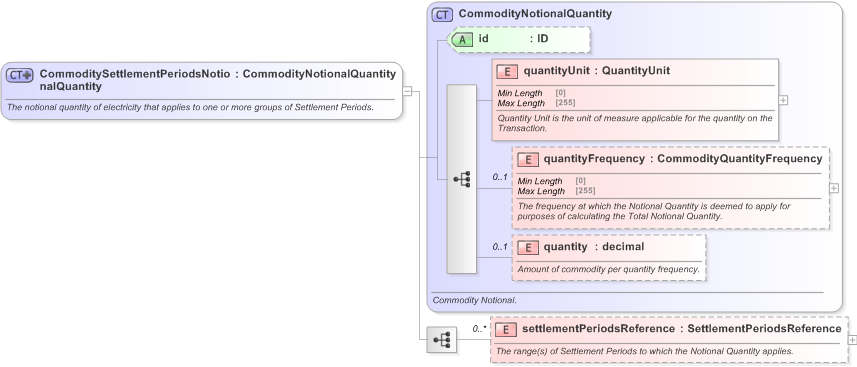
Task: Click the E icon of quantityFrequency element
Action: click(527, 159)
